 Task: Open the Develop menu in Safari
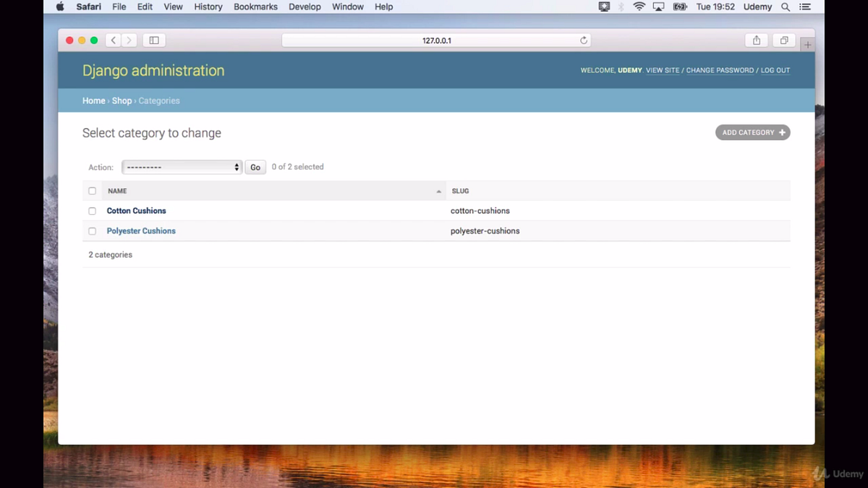pos(305,7)
